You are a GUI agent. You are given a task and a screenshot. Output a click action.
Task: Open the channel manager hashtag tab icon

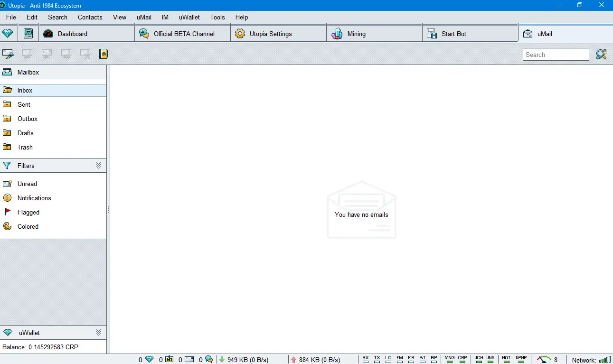coord(28,34)
